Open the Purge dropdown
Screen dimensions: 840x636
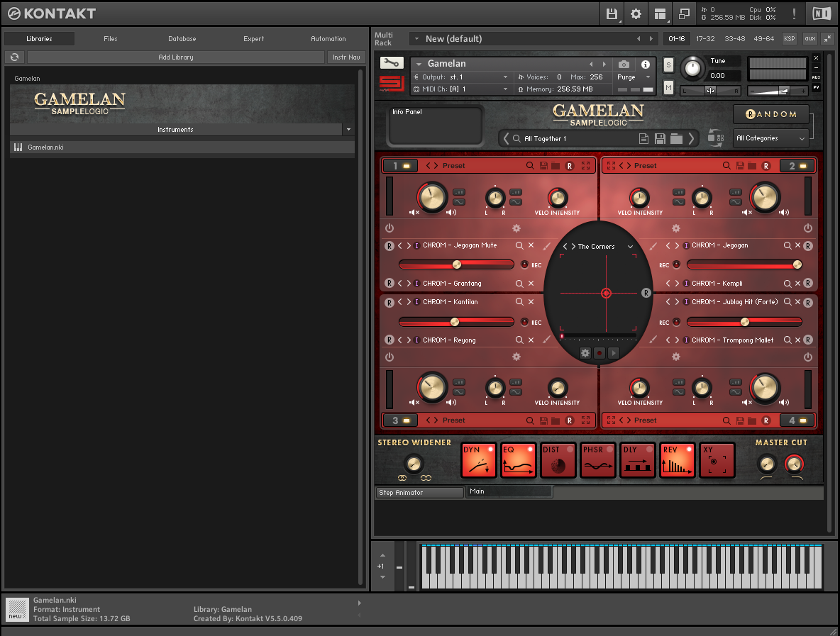click(x=648, y=77)
